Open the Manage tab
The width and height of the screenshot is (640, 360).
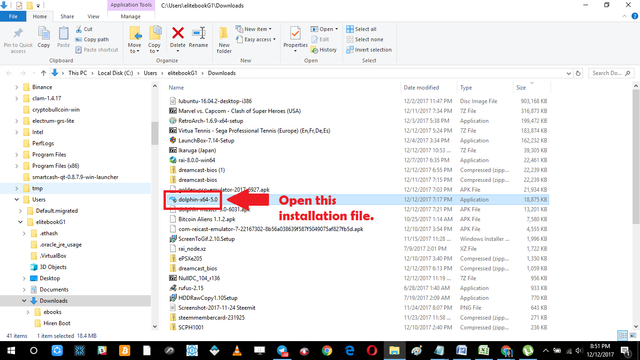[131, 16]
